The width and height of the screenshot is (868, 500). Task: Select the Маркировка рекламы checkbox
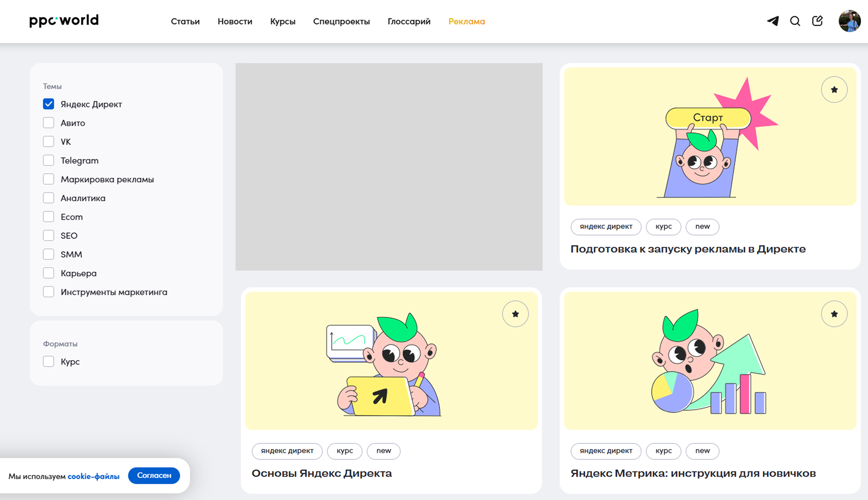[49, 179]
